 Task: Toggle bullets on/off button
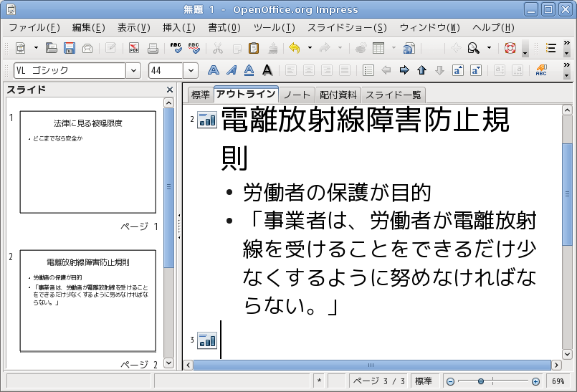tap(368, 70)
